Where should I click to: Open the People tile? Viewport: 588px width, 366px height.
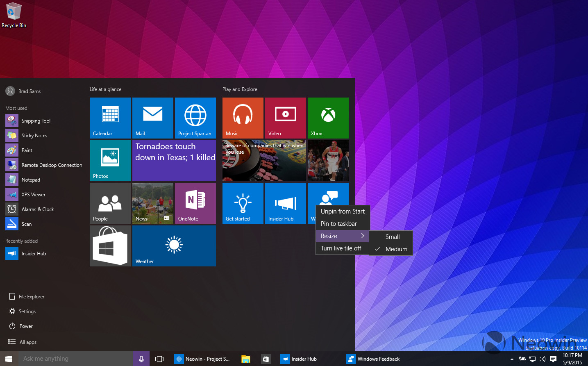[110, 203]
